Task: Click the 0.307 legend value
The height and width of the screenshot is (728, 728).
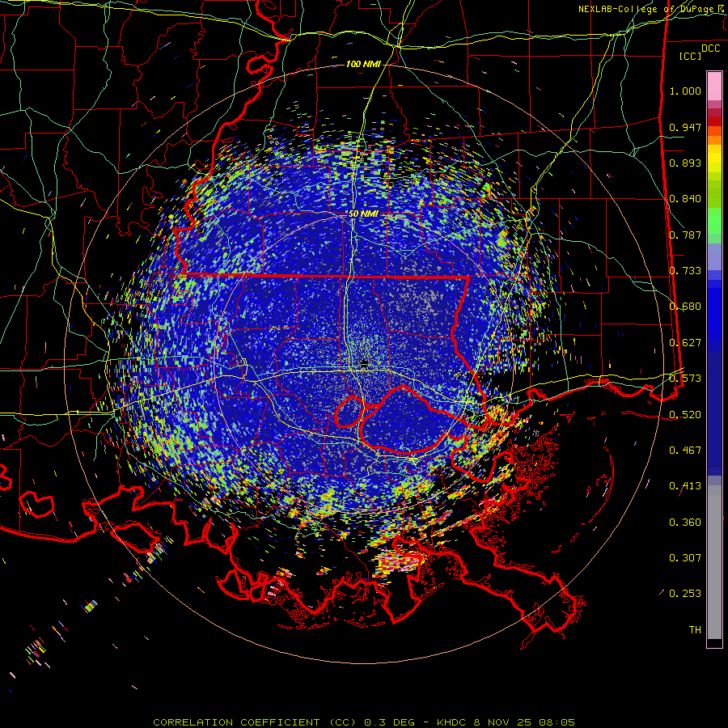Action: [x=685, y=558]
